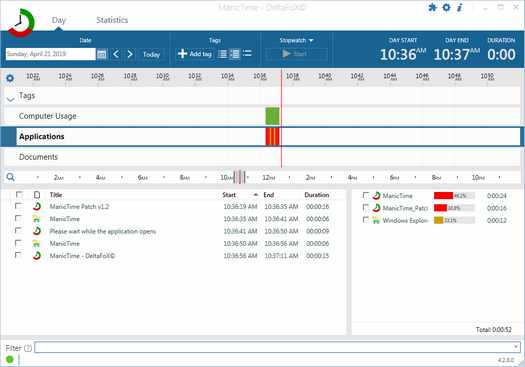Check the ManicTime - DeltaFoX row
The height and width of the screenshot is (367, 525).
tap(18, 255)
